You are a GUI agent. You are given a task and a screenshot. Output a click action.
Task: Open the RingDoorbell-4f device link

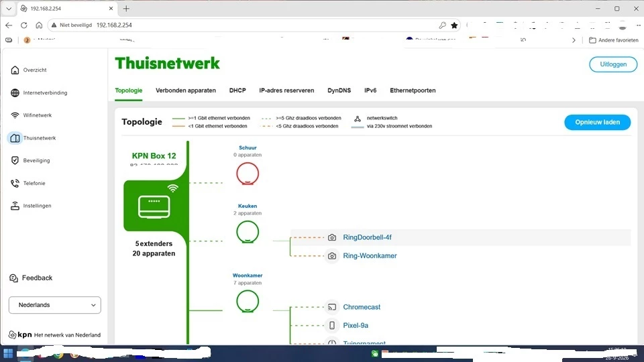pyautogui.click(x=367, y=237)
